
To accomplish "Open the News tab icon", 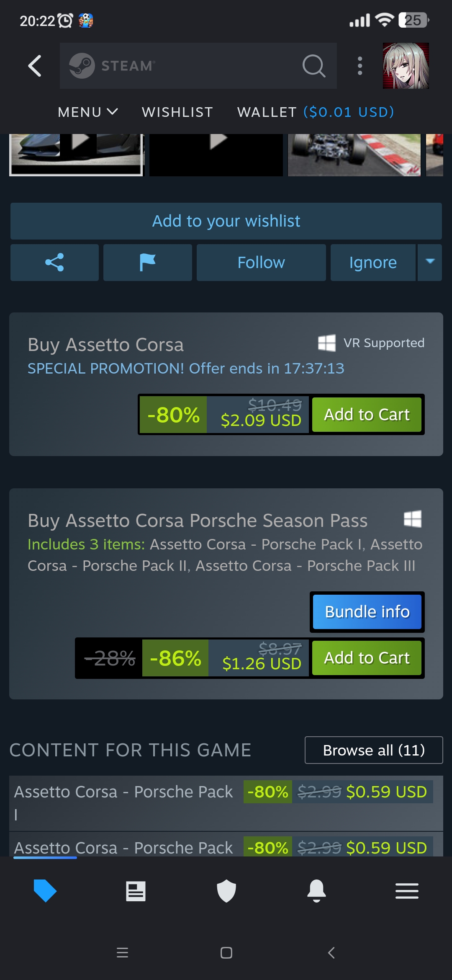I will tap(136, 891).
